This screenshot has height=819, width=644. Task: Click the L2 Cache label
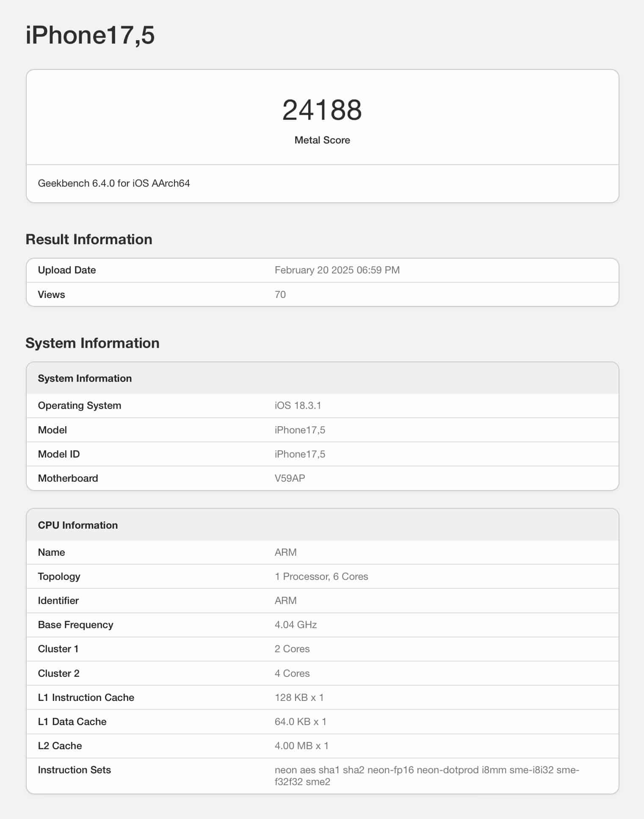click(x=60, y=746)
